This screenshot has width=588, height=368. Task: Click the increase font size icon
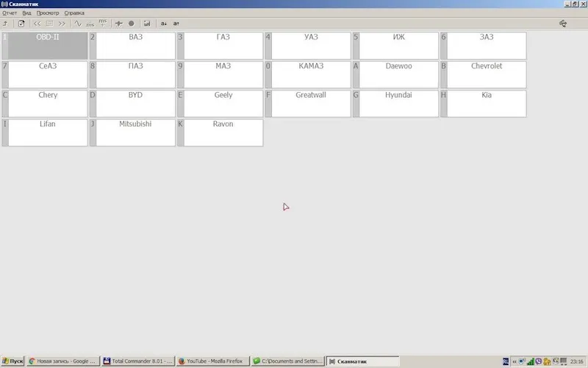point(176,24)
